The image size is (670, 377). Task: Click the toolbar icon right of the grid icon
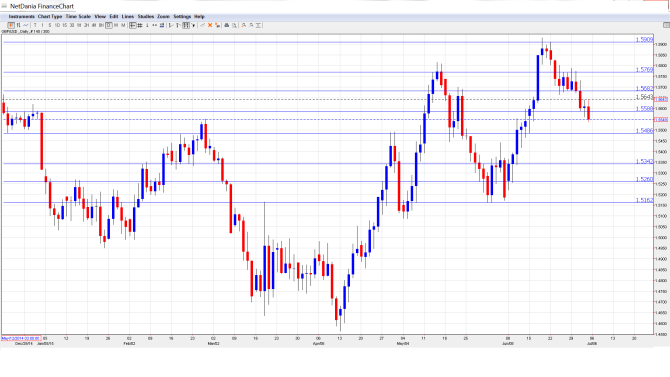pyautogui.click(x=147, y=25)
